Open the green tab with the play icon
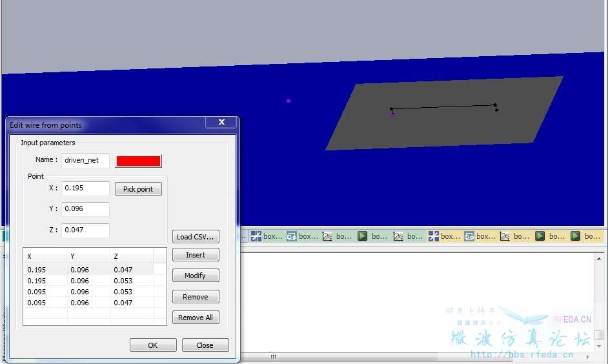The image size is (608, 364). (373, 236)
